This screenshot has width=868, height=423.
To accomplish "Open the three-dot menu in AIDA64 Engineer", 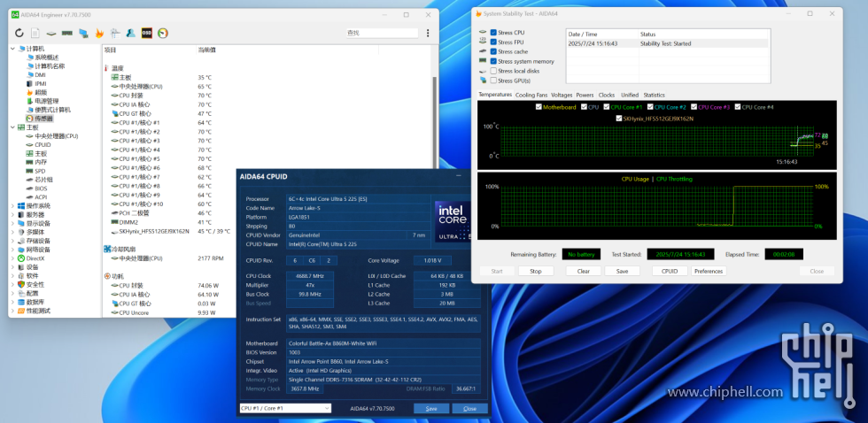I will click(x=428, y=33).
